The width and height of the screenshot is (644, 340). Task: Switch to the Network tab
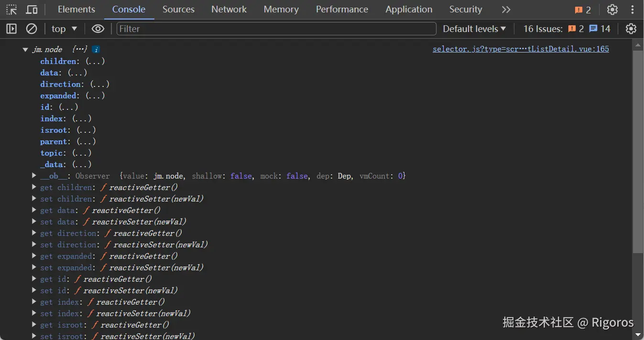pos(229,10)
